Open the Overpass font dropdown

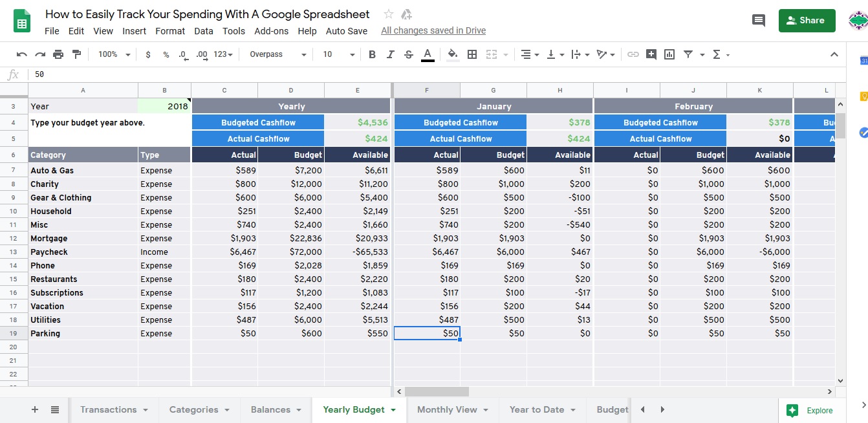coord(278,54)
